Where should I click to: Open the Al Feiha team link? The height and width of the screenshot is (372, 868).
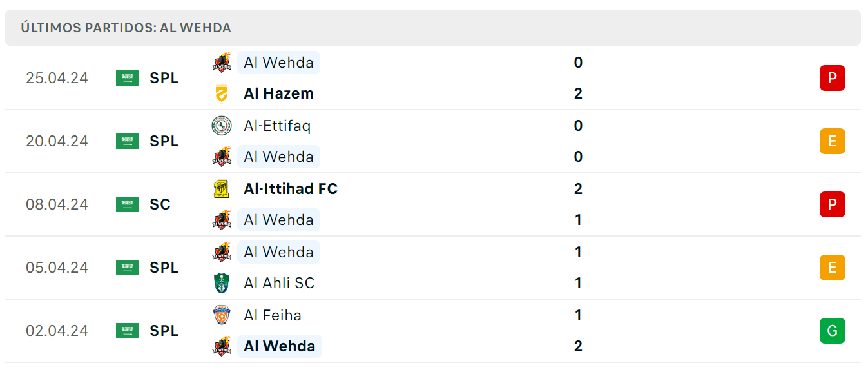point(273,315)
